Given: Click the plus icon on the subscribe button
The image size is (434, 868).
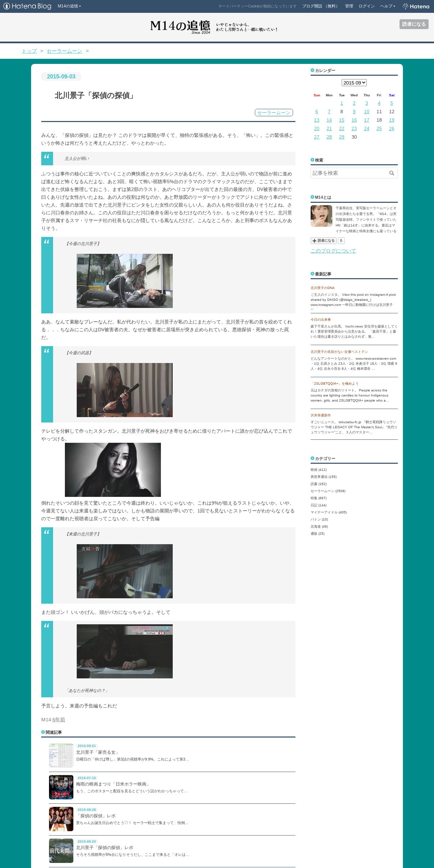Looking at the screenshot, I should [x=314, y=241].
